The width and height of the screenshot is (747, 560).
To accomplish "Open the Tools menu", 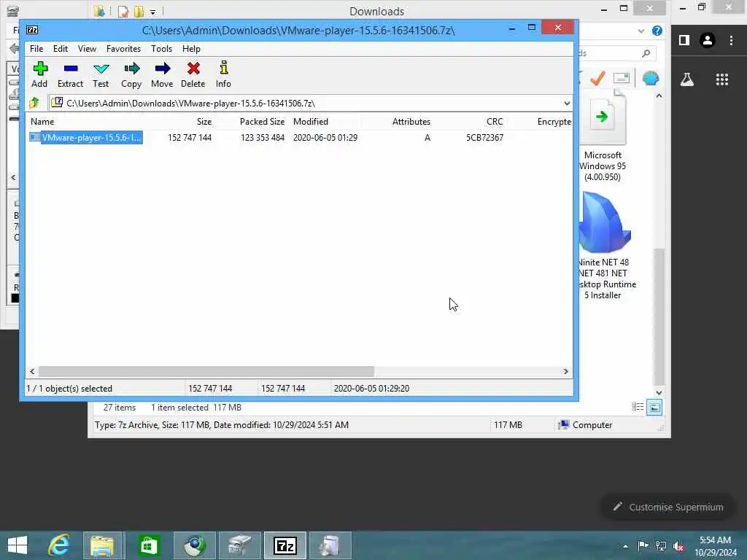I will click(161, 49).
